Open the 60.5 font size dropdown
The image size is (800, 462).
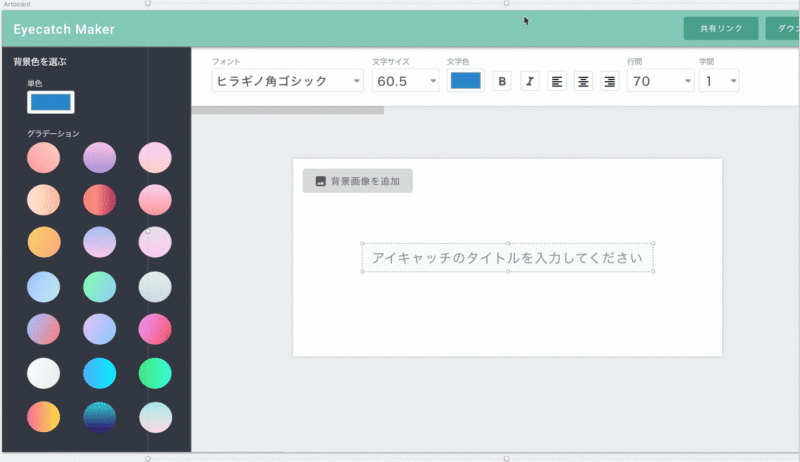(406, 81)
